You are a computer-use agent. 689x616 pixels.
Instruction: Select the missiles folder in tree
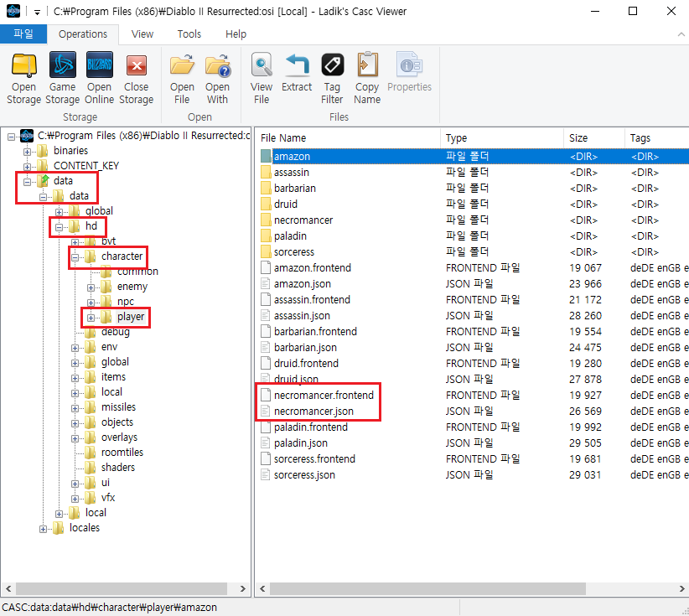tap(119, 406)
